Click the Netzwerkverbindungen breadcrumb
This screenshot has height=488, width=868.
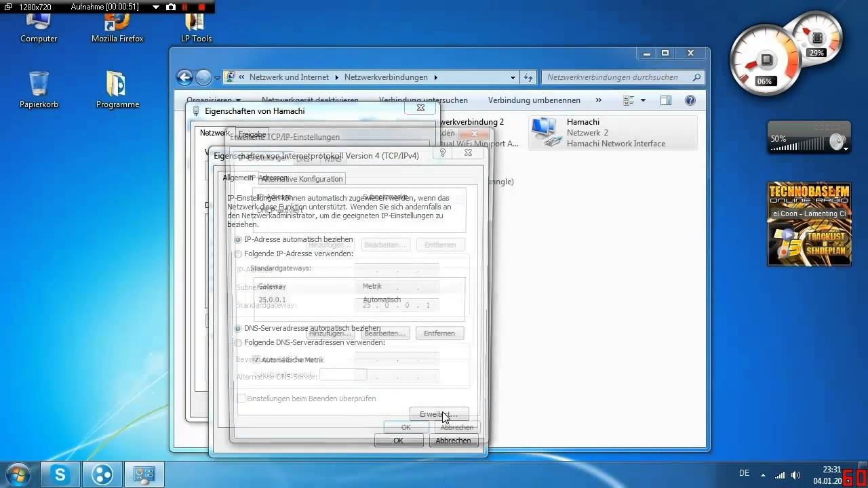[386, 77]
